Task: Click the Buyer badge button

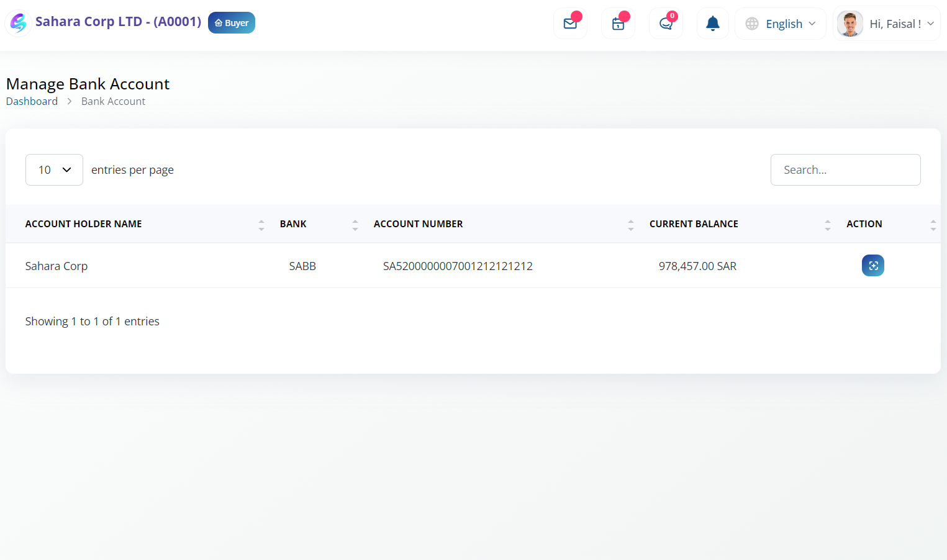Action: pos(232,22)
